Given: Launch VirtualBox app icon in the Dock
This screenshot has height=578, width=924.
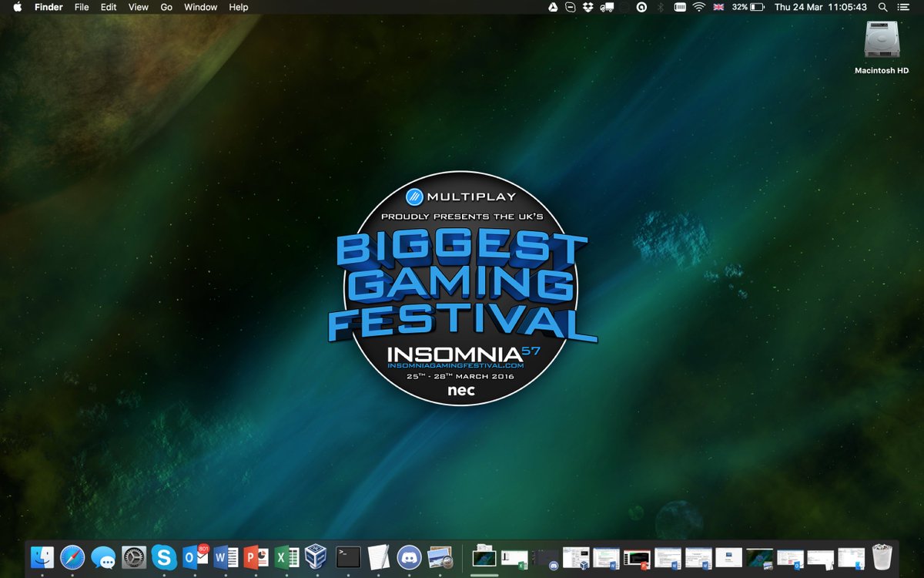Looking at the screenshot, I should pyautogui.click(x=317, y=556).
